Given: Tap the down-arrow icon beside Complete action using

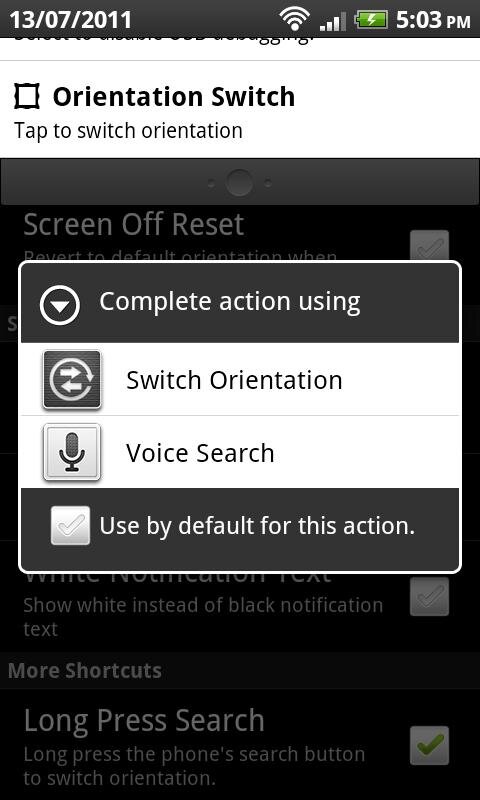Looking at the screenshot, I should click(60, 305).
